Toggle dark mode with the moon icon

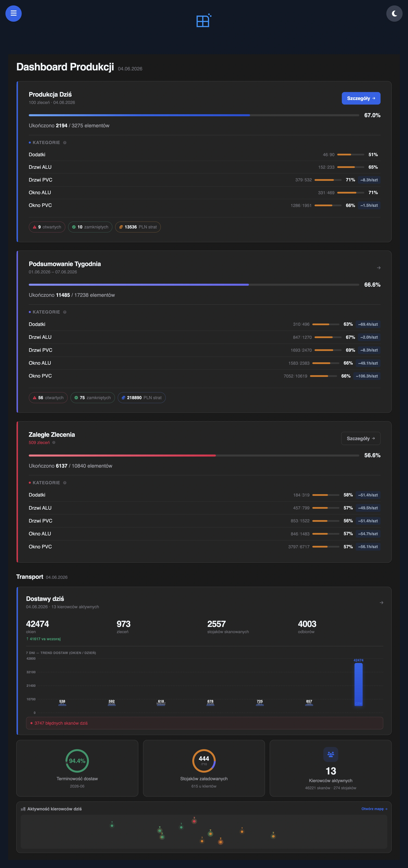click(x=394, y=13)
